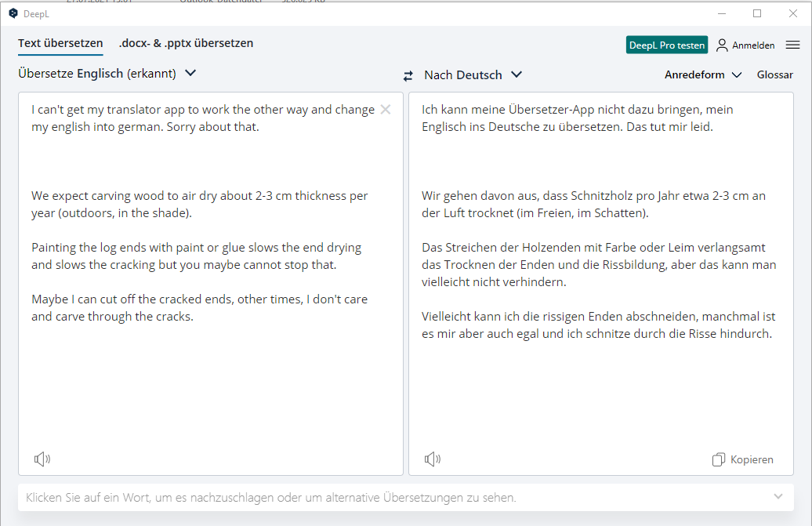Open the Glossar
The width and height of the screenshot is (812, 526).
click(774, 75)
